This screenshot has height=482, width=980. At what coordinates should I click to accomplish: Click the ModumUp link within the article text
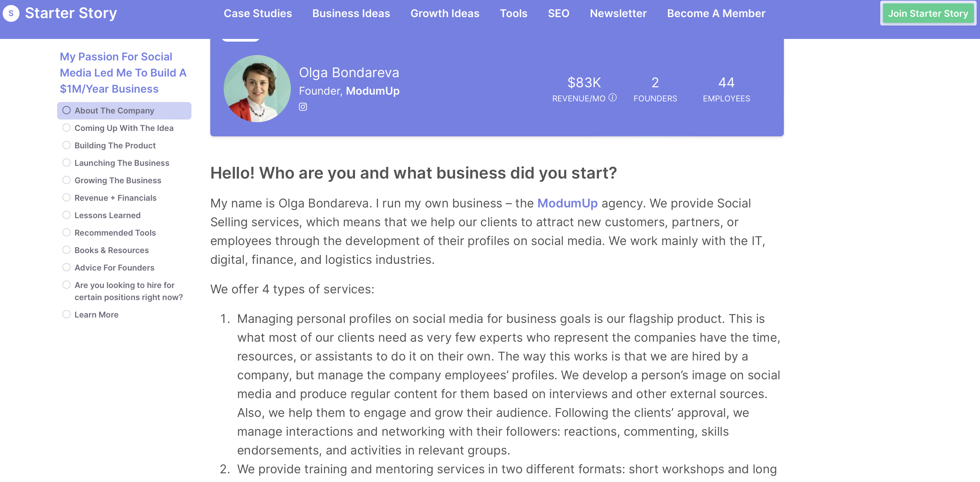click(x=567, y=203)
